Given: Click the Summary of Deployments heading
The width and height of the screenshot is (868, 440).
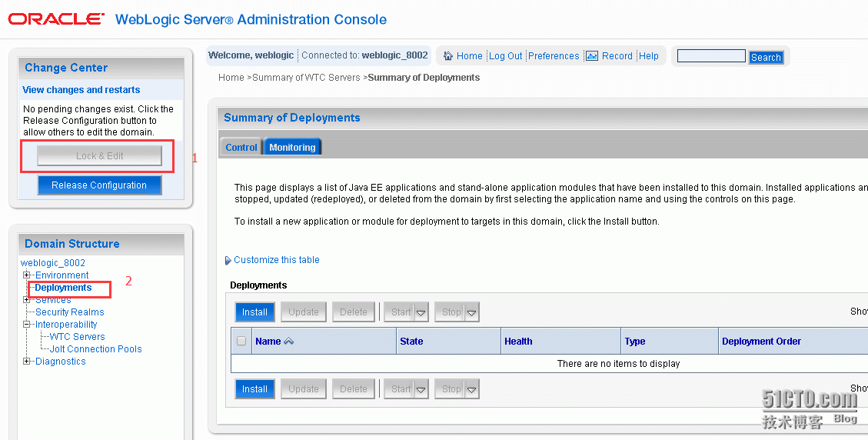Looking at the screenshot, I should [x=291, y=118].
